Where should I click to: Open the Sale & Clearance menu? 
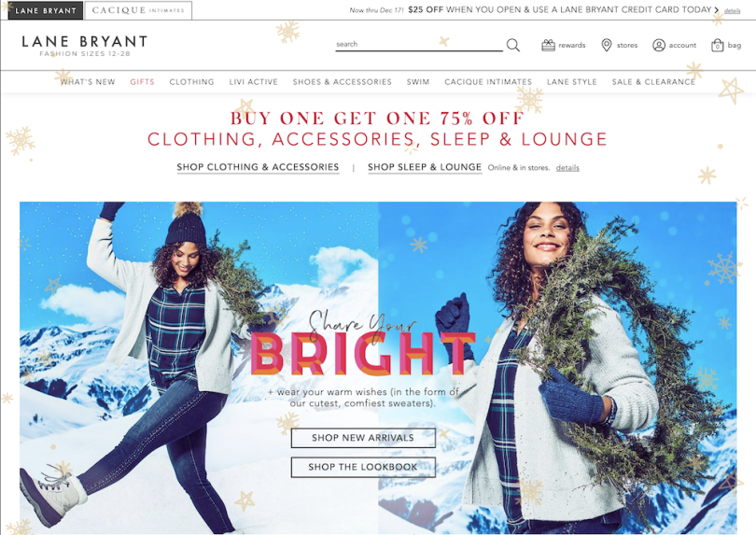[x=653, y=82]
